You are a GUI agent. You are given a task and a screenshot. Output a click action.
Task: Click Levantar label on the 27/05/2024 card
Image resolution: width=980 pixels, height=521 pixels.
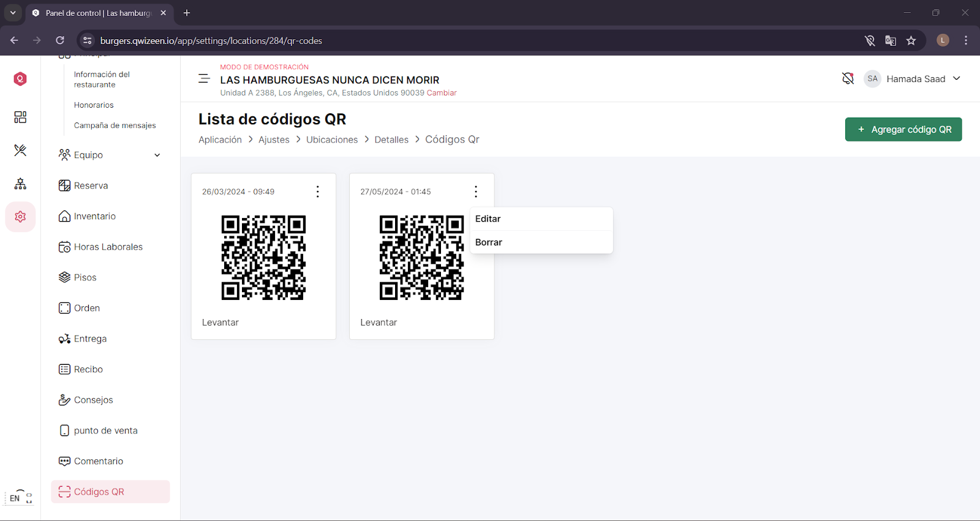[x=379, y=323]
